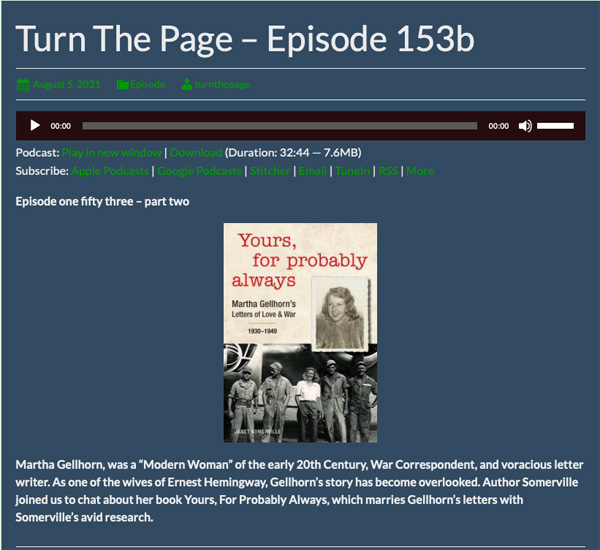The height and width of the screenshot is (550, 600).
Task: Subscribe via TuneIn
Action: pyautogui.click(x=353, y=171)
